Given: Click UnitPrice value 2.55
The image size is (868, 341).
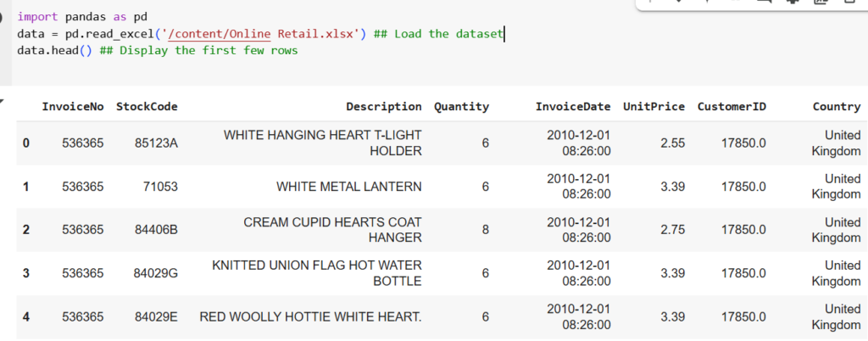Looking at the screenshot, I should (x=672, y=143).
